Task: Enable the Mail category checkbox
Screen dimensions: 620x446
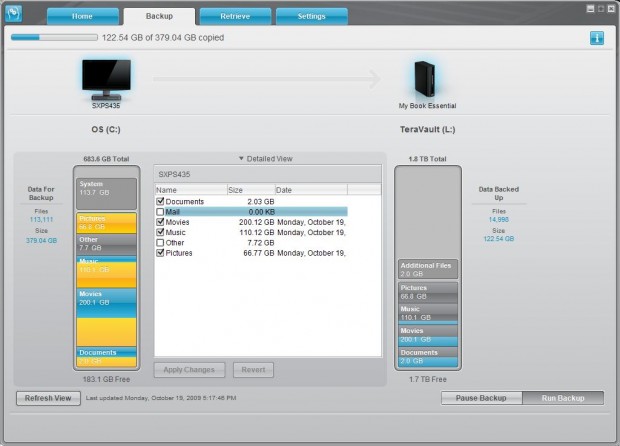Action: [x=161, y=212]
